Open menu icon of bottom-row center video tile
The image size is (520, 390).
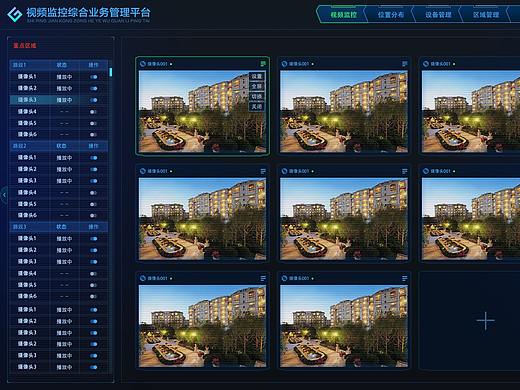point(404,278)
